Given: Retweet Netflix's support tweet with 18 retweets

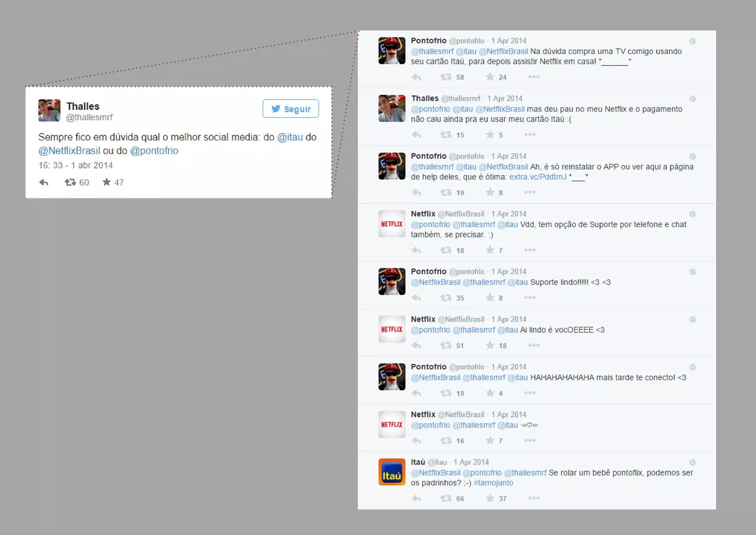Looking at the screenshot, I should (446, 250).
